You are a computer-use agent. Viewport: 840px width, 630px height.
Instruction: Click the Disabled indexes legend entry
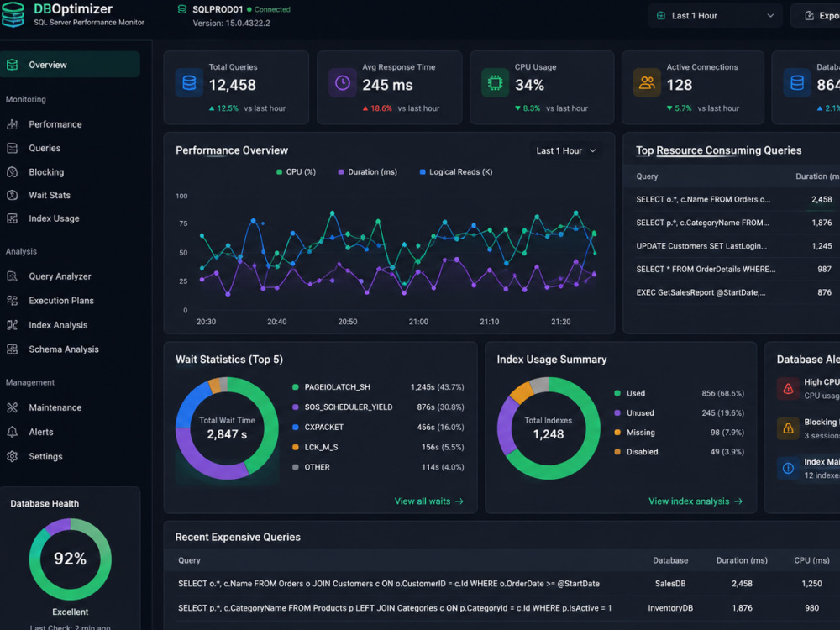tap(679, 452)
